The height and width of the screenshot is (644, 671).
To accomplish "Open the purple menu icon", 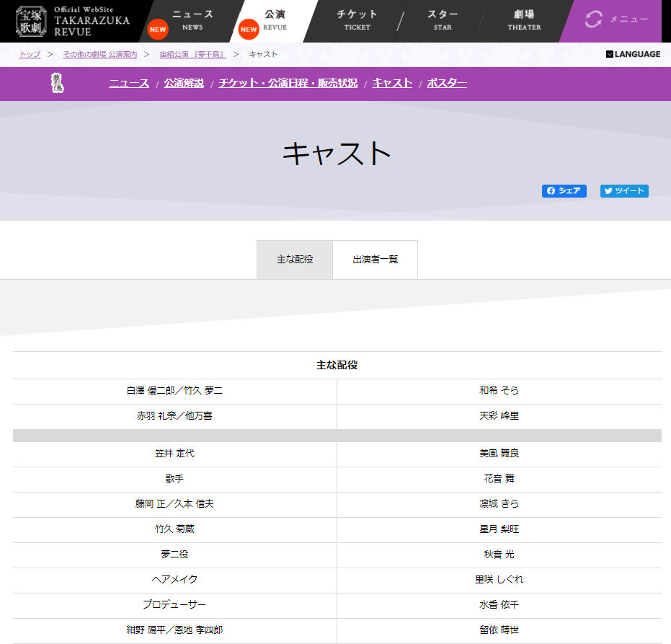I will pos(615,20).
